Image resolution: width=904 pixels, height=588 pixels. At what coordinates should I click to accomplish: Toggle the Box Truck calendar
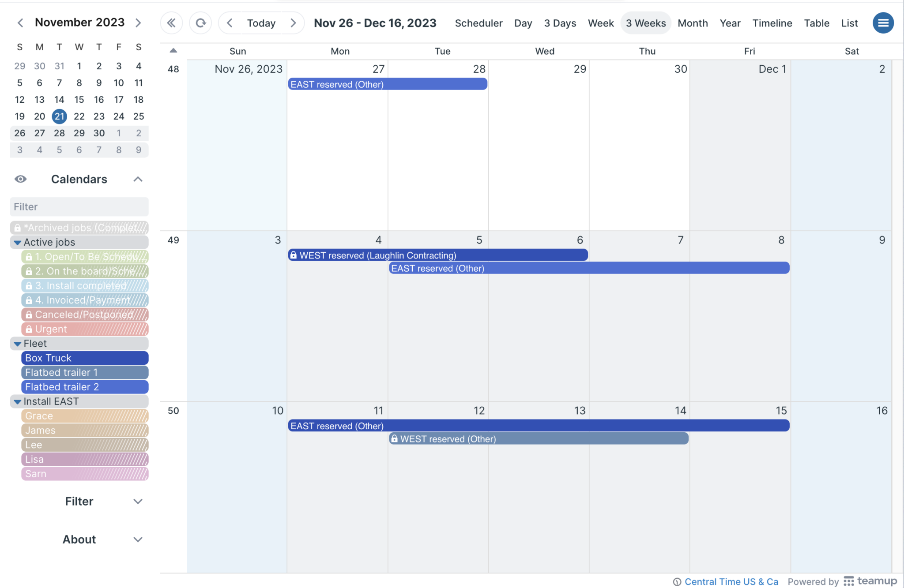[x=84, y=358]
